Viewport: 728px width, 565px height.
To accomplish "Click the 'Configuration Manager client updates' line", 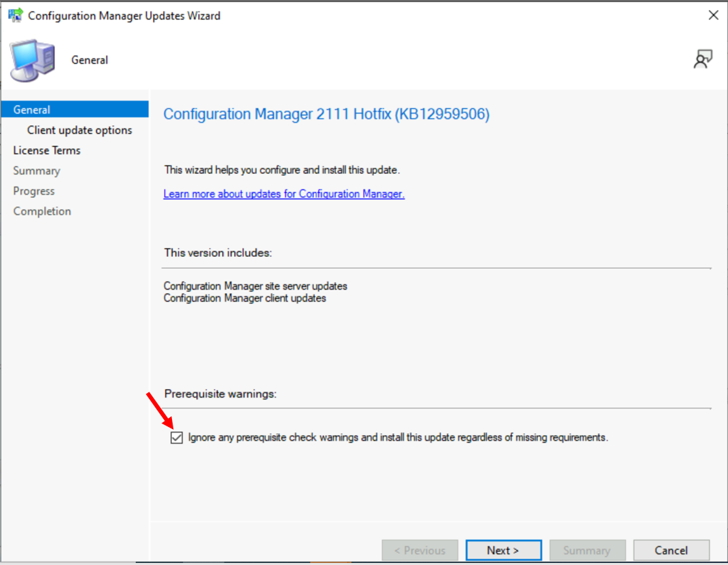I will 245,298.
